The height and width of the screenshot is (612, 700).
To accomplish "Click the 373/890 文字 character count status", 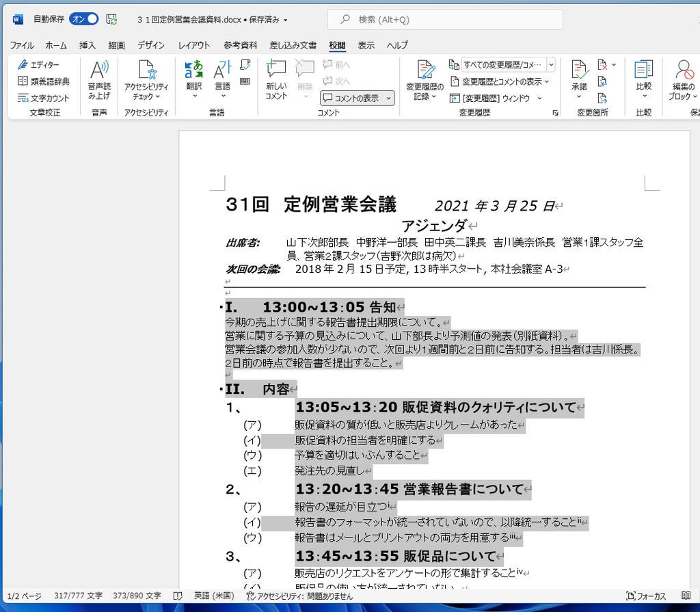I will pyautogui.click(x=137, y=596).
